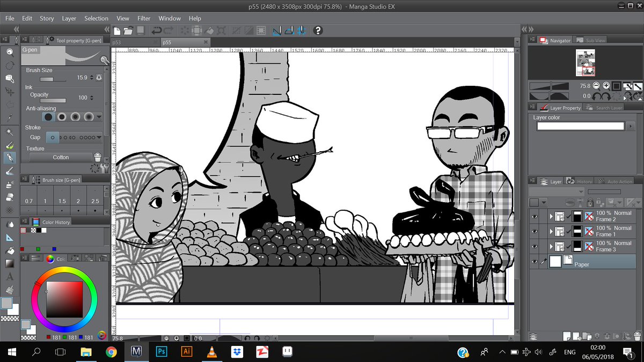Open Google Chrome from the taskbar
Screen dimensions: 644x362
pos(111,352)
